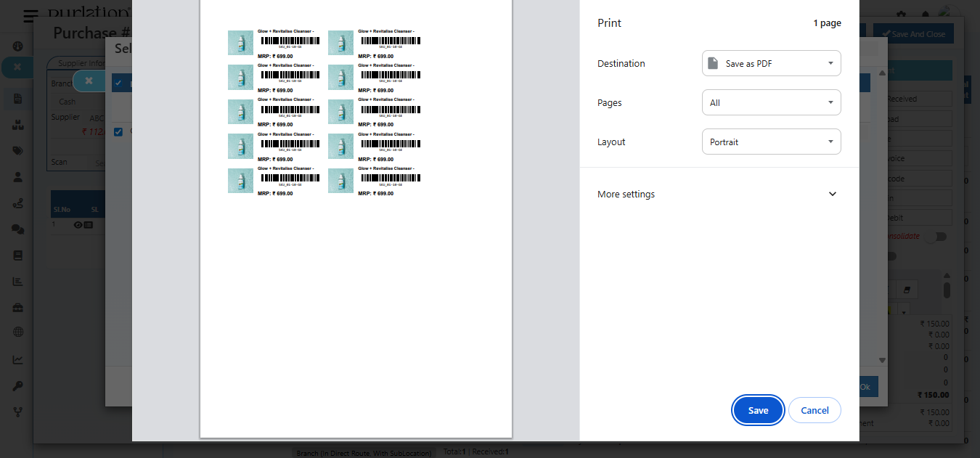Click the messages chat icon in sidebar
Screen dimensions: 980x458
[17, 229]
